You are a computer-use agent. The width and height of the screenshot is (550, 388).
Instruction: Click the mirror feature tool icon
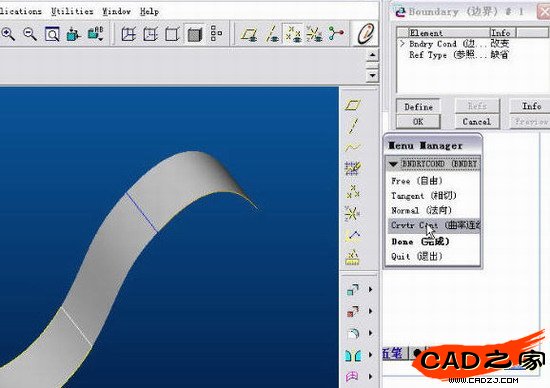pyautogui.click(x=353, y=355)
